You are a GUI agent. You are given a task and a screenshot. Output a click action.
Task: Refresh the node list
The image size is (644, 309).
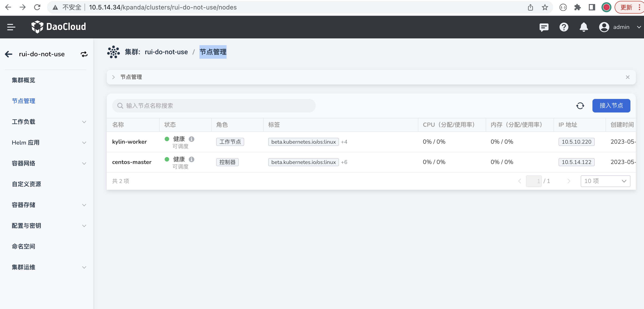(x=580, y=106)
